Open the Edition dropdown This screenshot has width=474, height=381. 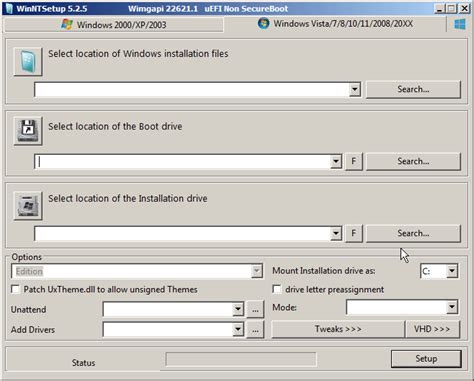pos(257,271)
